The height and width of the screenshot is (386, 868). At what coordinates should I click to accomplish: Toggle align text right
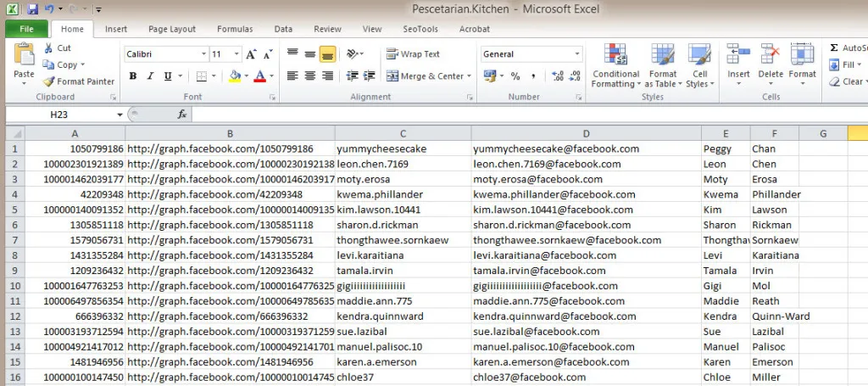click(327, 76)
